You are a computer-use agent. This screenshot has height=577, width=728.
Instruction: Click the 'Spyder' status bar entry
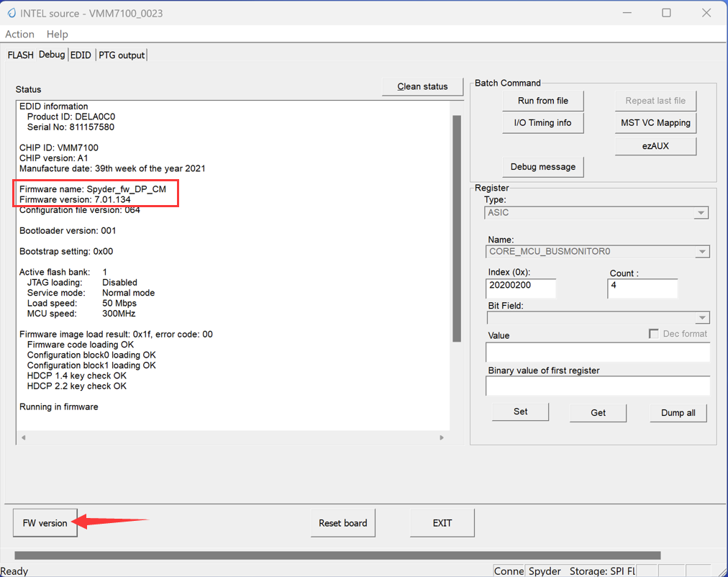pyautogui.click(x=545, y=571)
